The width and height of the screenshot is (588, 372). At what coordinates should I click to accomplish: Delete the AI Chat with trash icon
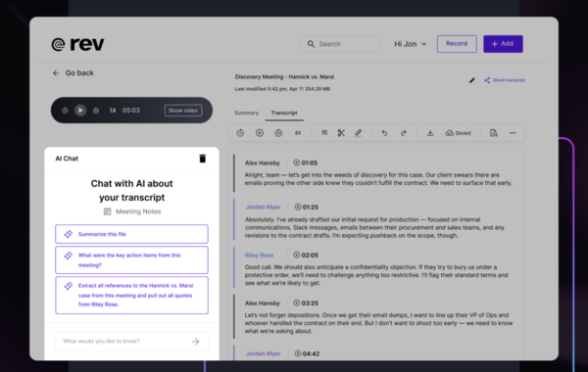click(x=203, y=159)
